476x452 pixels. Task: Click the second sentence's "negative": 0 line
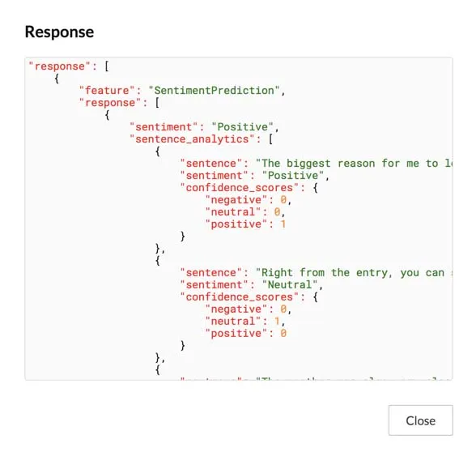point(249,309)
